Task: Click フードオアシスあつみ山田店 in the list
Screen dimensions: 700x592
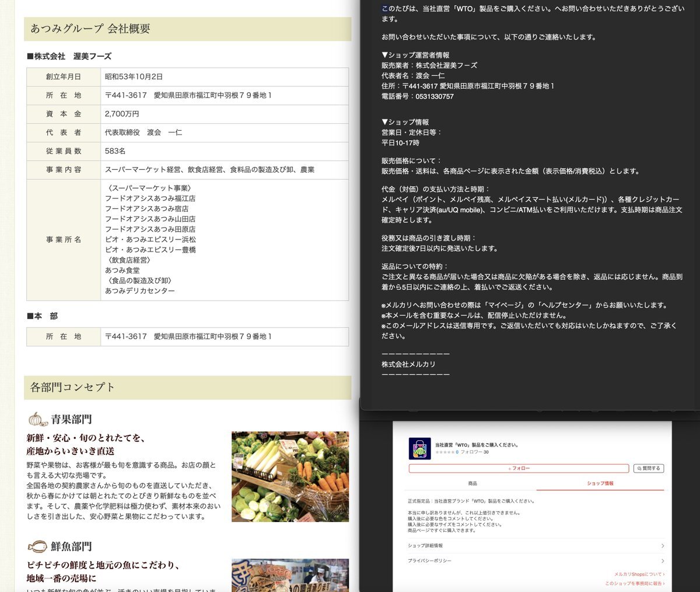Action: tap(150, 219)
